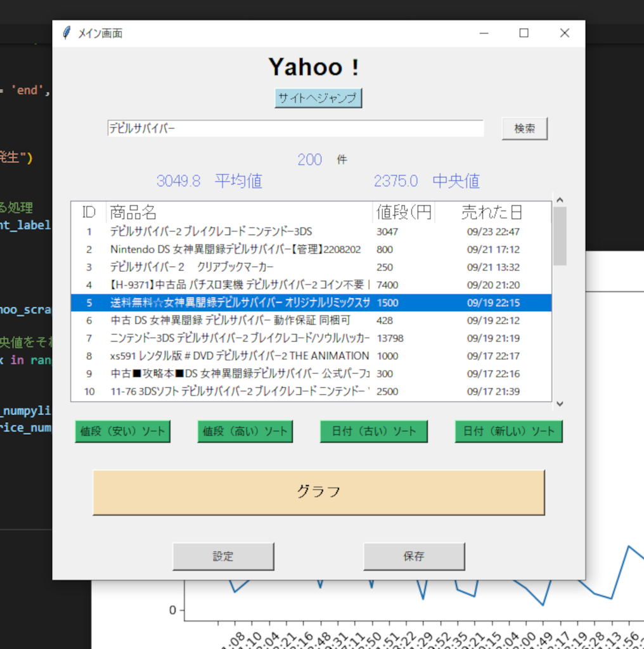The height and width of the screenshot is (649, 644).
Task: Click the list scrollbar down arrow
Action: point(560,404)
